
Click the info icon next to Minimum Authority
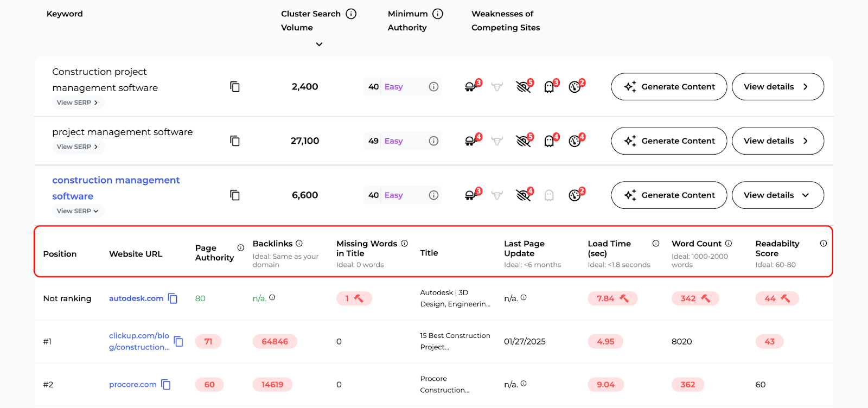pyautogui.click(x=437, y=14)
